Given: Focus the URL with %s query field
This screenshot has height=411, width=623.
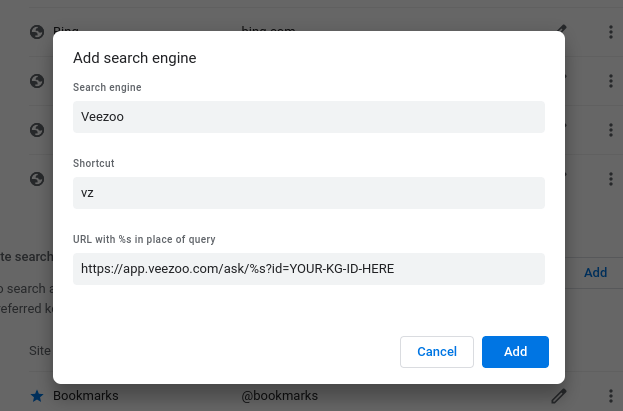Looking at the screenshot, I should [309, 269].
